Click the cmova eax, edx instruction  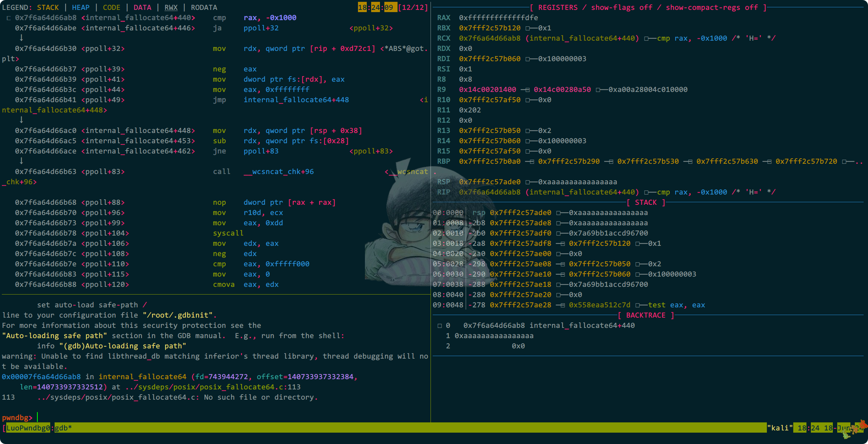pos(245,284)
